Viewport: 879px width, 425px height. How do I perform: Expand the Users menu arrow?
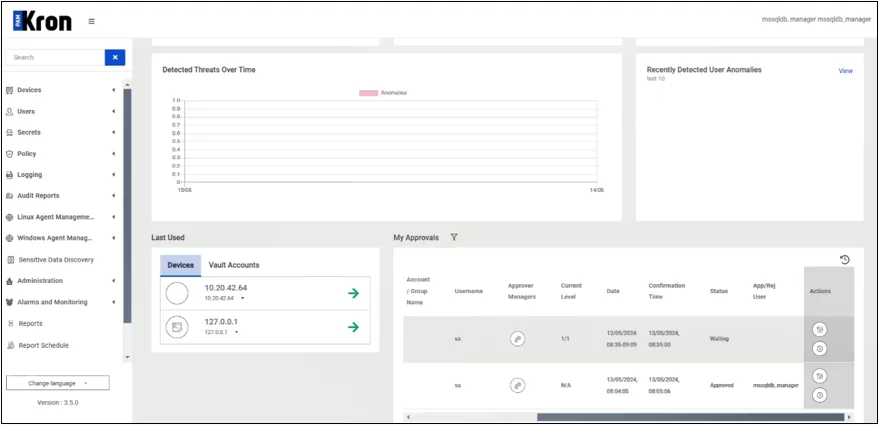(x=113, y=111)
